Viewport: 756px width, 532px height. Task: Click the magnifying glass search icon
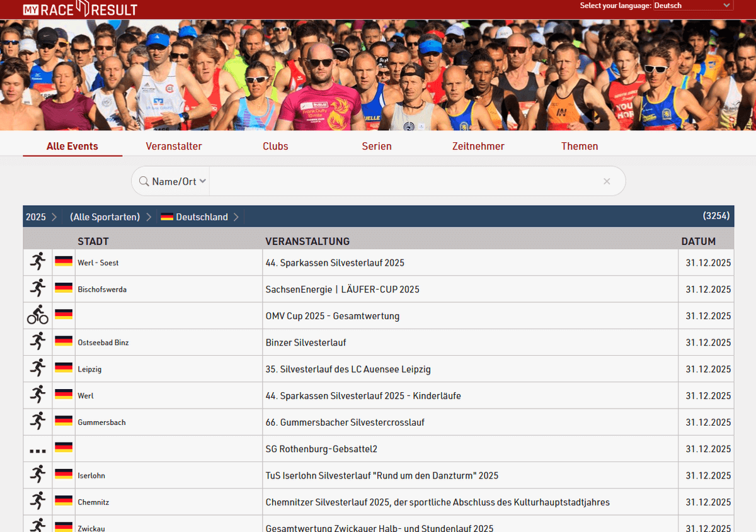coord(143,181)
